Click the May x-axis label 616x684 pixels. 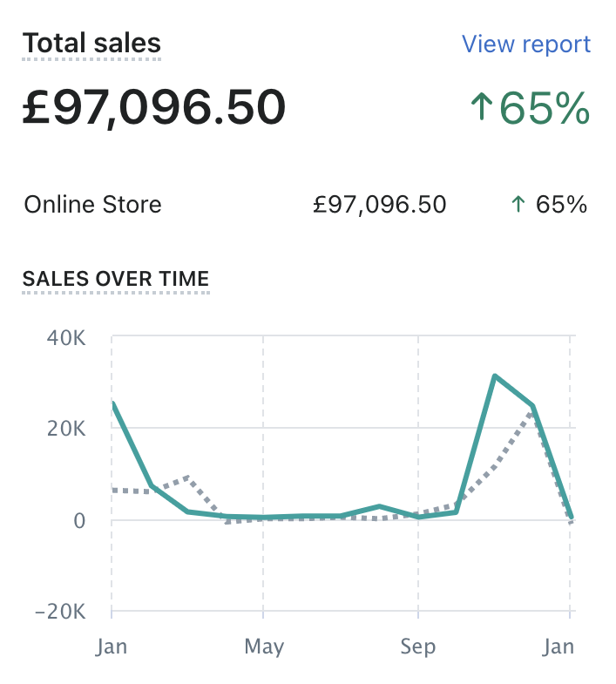[x=263, y=647]
